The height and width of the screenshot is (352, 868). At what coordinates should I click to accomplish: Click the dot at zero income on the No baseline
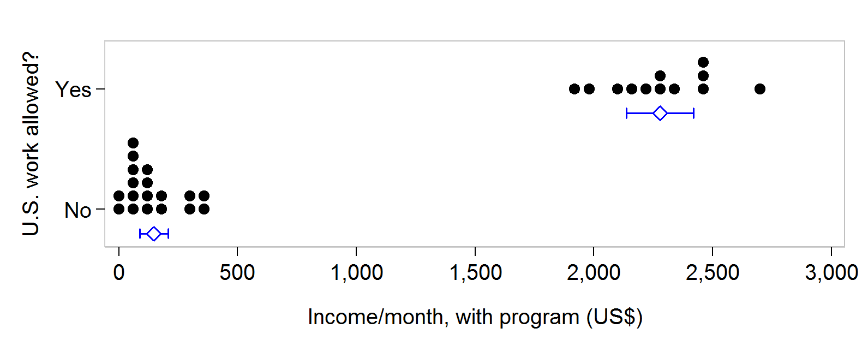pyautogui.click(x=119, y=209)
